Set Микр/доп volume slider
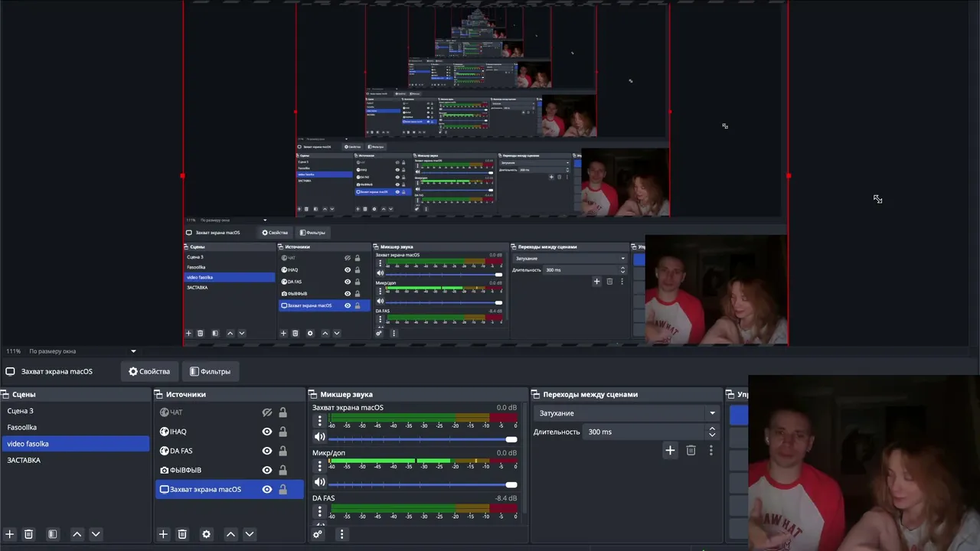This screenshot has height=551, width=980. coord(423,484)
